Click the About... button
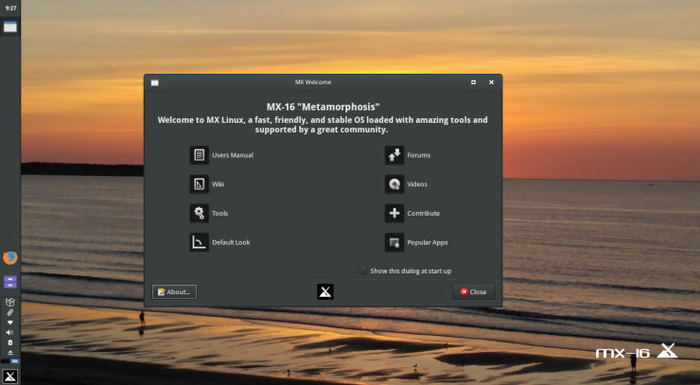The width and height of the screenshot is (700, 385). point(175,292)
